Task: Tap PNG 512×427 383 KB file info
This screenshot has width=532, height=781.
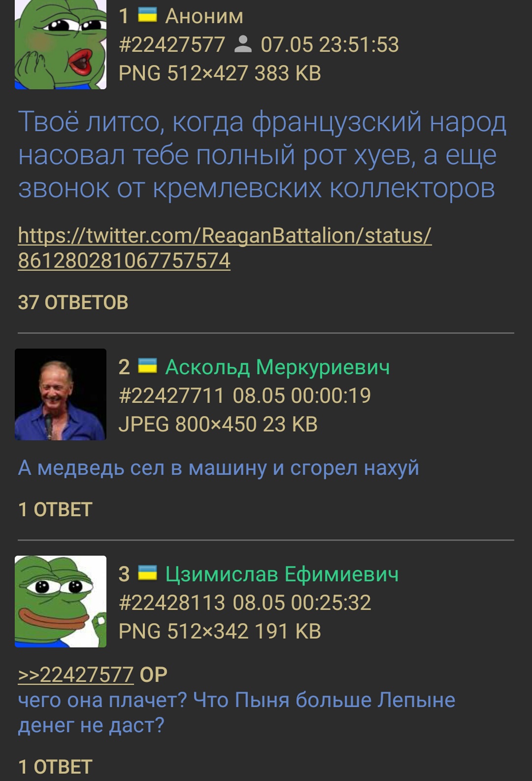Action: pyautogui.click(x=220, y=73)
